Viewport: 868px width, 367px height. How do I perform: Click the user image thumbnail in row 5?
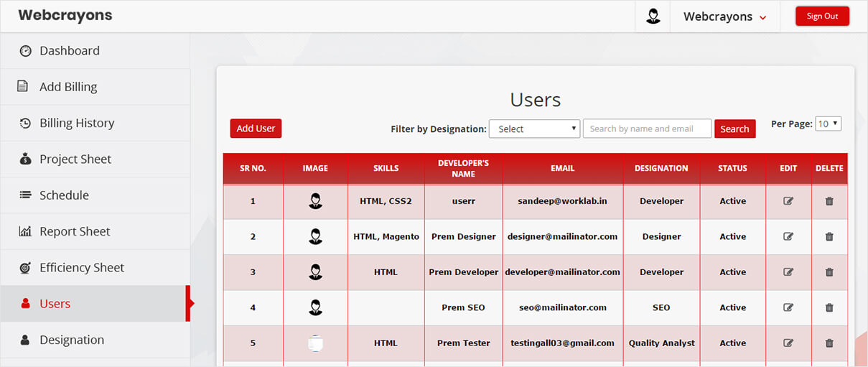click(314, 343)
